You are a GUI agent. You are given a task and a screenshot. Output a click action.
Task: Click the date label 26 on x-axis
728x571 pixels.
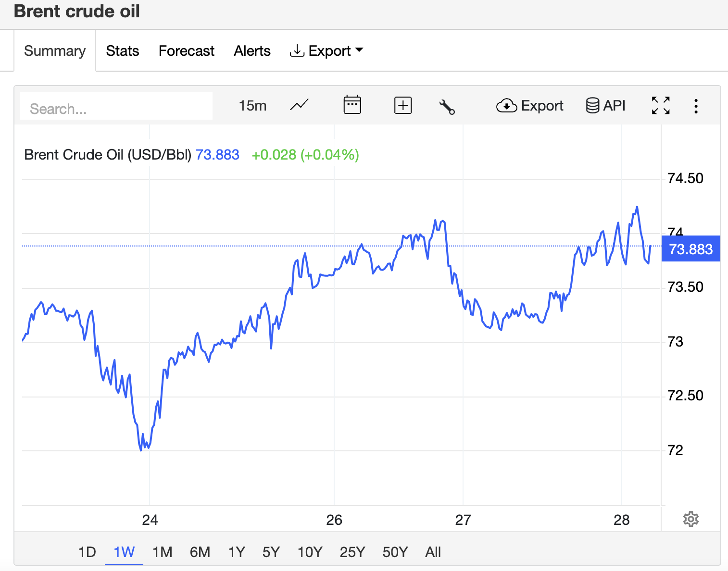(334, 520)
